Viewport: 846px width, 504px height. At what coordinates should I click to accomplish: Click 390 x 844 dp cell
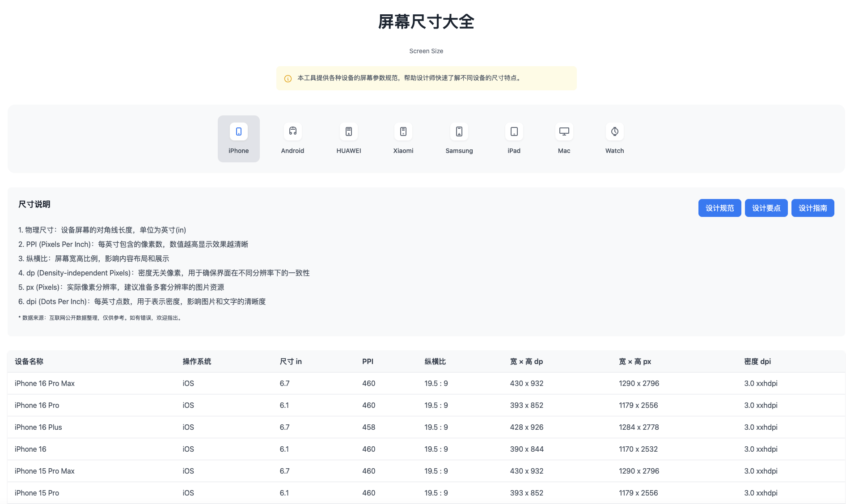[x=527, y=449]
